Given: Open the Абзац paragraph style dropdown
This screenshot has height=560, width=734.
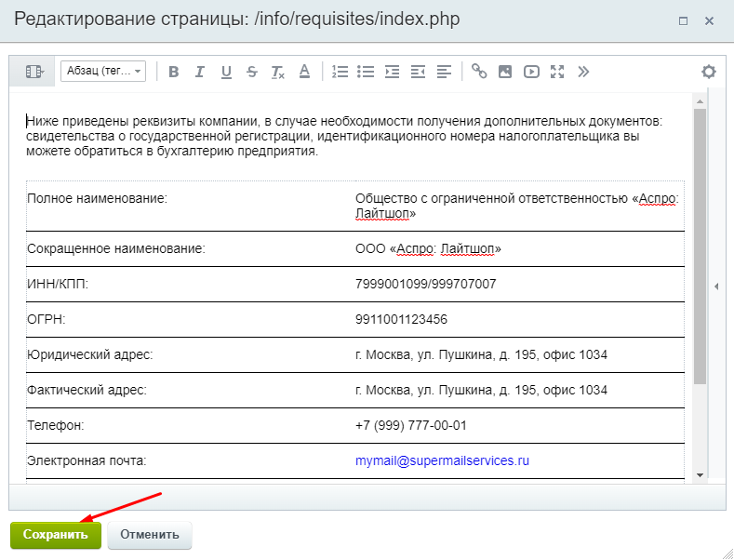Looking at the screenshot, I should [103, 72].
